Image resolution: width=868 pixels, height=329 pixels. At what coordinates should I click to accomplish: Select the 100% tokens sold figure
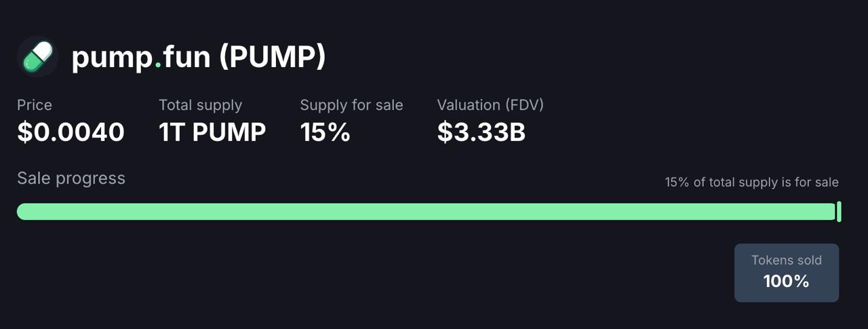pos(787,282)
